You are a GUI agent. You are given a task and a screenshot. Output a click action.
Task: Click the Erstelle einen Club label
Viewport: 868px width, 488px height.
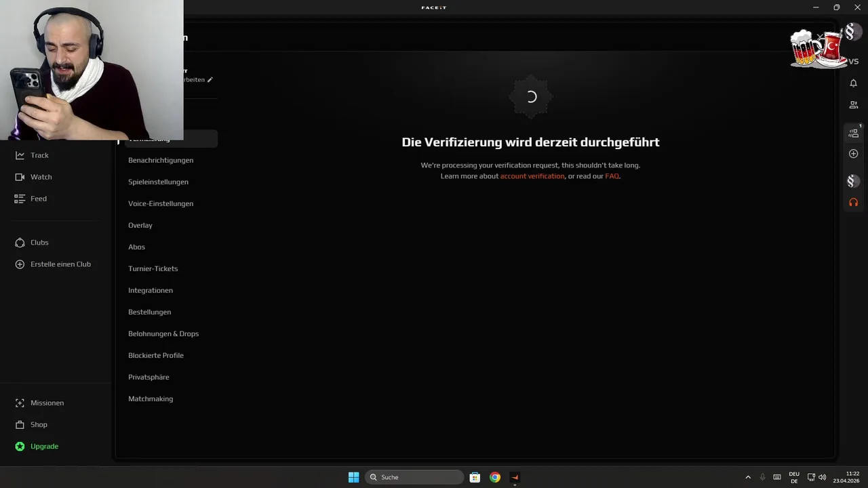click(x=60, y=264)
